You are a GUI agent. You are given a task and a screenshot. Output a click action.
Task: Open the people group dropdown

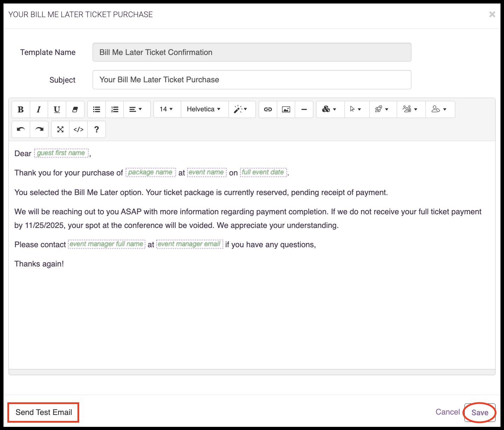pyautogui.click(x=411, y=110)
